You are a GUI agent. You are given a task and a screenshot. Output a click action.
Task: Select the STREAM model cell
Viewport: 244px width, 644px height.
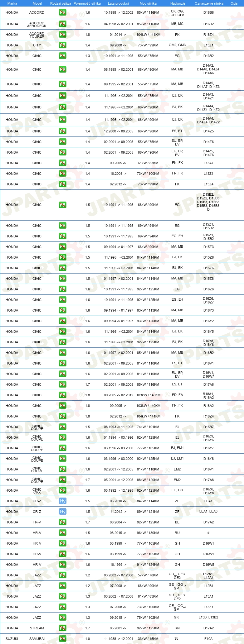point(37,628)
